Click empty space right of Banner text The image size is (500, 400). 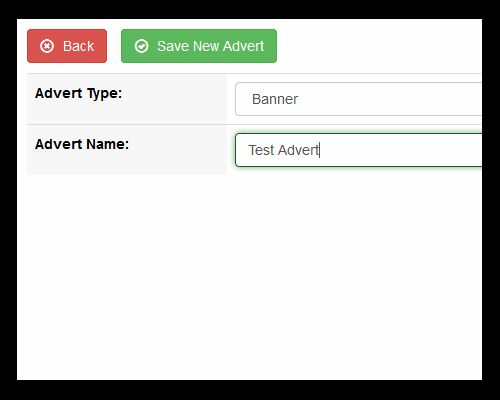[390, 99]
